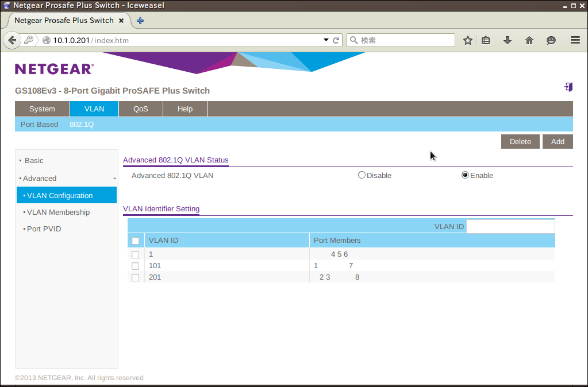Open Port PVID in sidebar

(x=44, y=229)
